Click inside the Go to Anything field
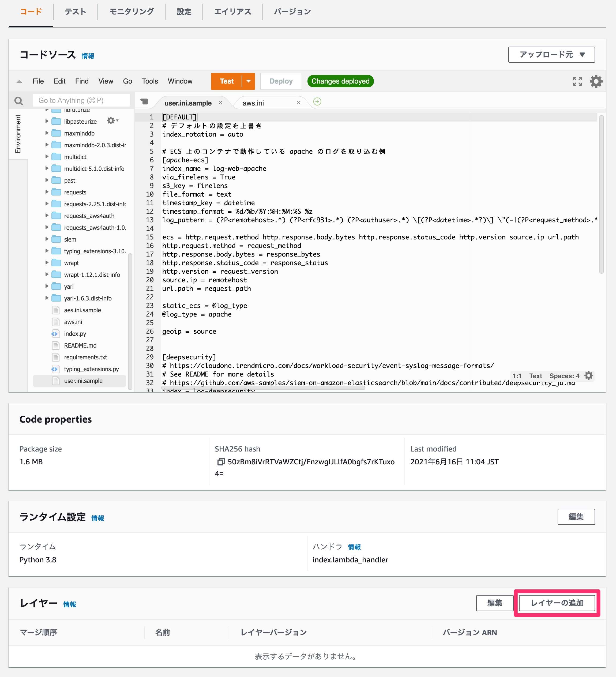616x677 pixels. (81, 100)
